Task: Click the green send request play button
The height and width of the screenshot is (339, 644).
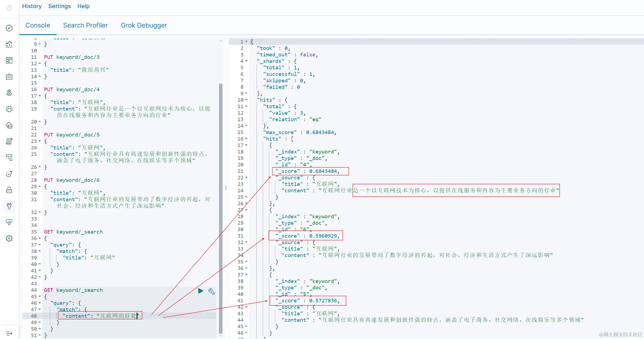Action: 201,291
